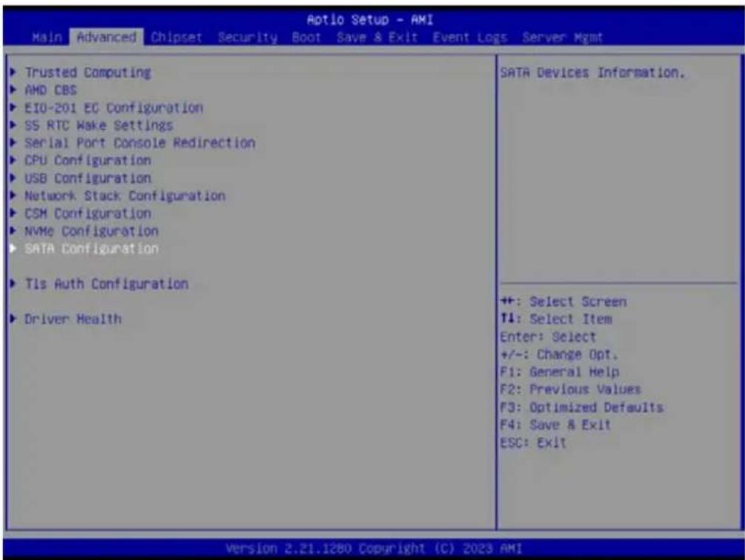745x560 pixels.
Task: Click the F2: Previous Values hint
Action: (570, 390)
